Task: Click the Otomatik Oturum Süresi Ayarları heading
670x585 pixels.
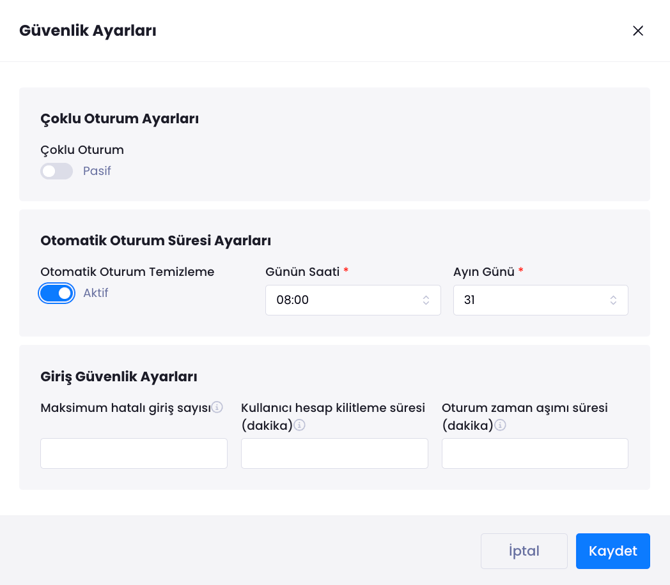Action: tap(155, 240)
